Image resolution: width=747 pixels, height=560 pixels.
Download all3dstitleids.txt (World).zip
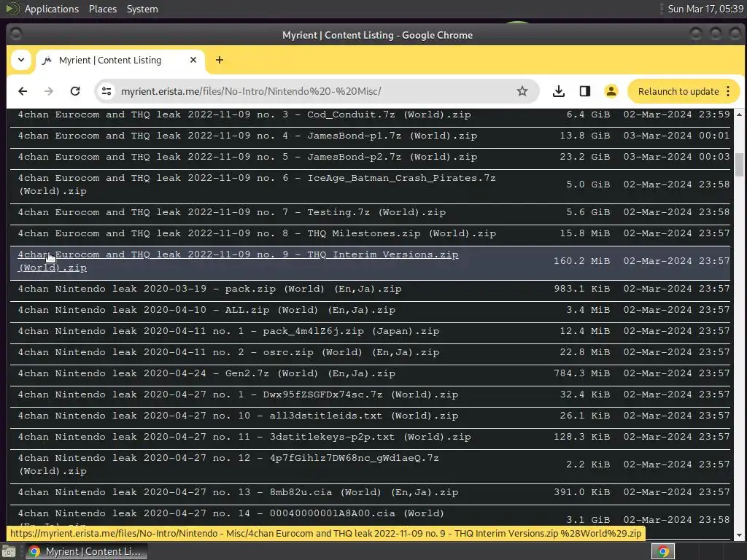click(x=239, y=416)
